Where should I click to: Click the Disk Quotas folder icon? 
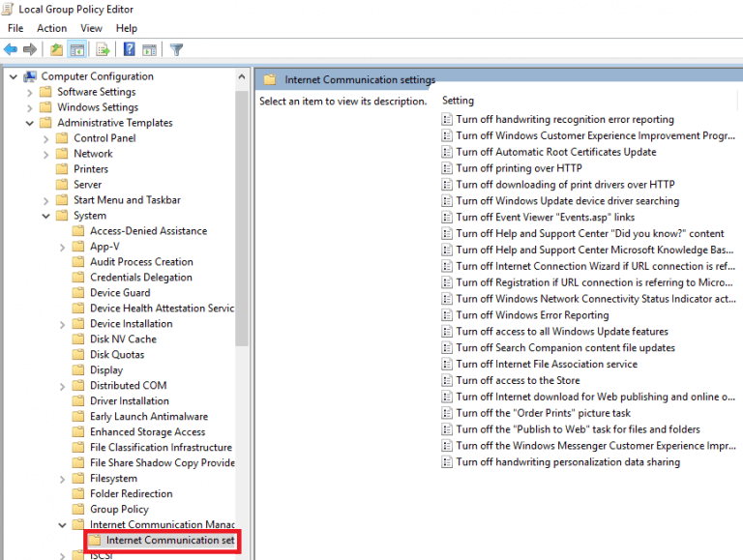pos(78,355)
